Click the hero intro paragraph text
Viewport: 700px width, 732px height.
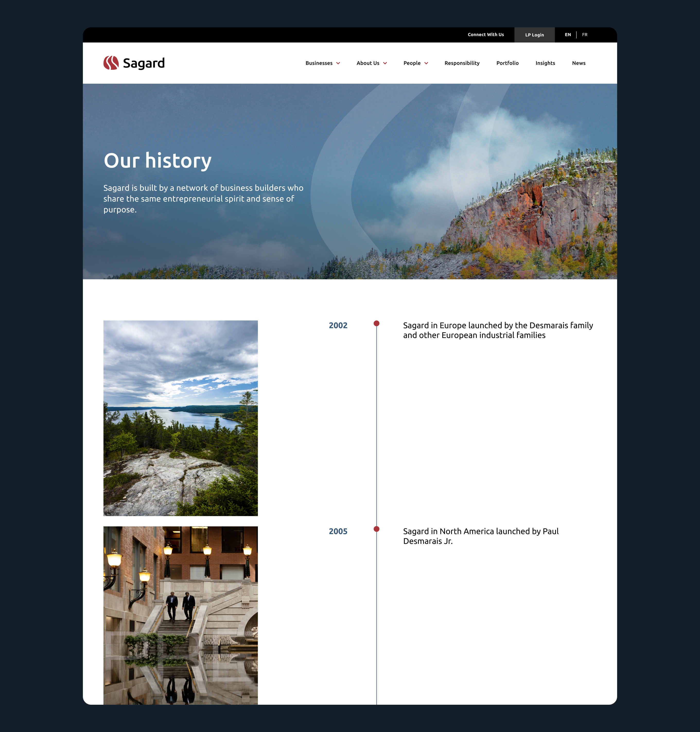[203, 198]
